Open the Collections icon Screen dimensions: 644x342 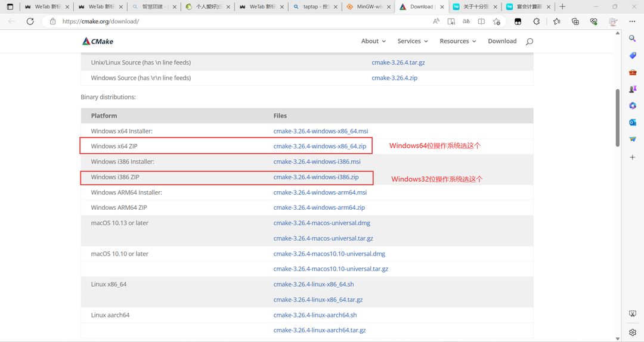coord(575,21)
